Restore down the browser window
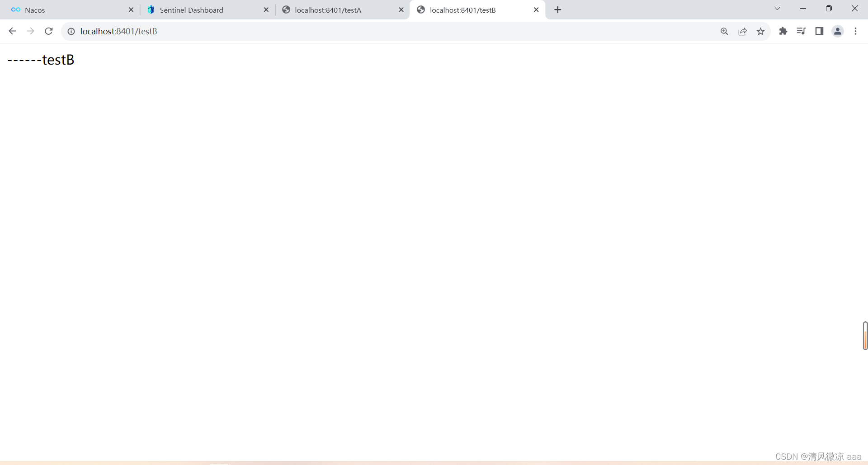 click(829, 9)
